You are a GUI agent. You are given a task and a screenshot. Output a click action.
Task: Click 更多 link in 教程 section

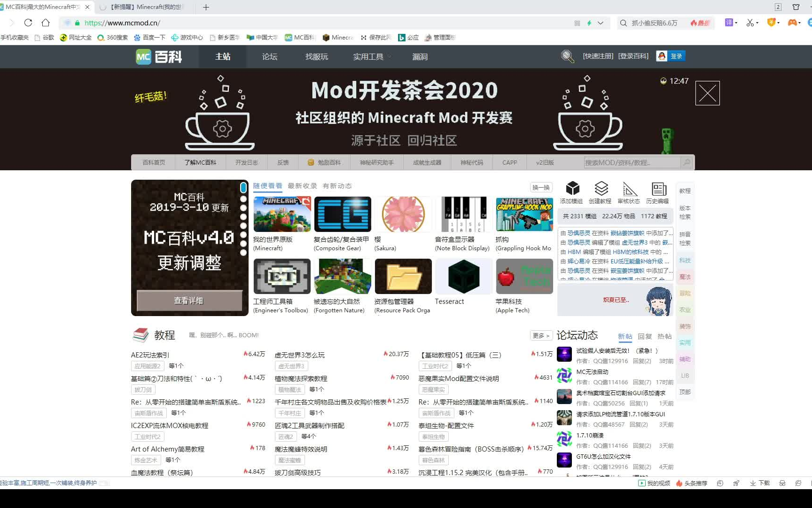(x=541, y=335)
